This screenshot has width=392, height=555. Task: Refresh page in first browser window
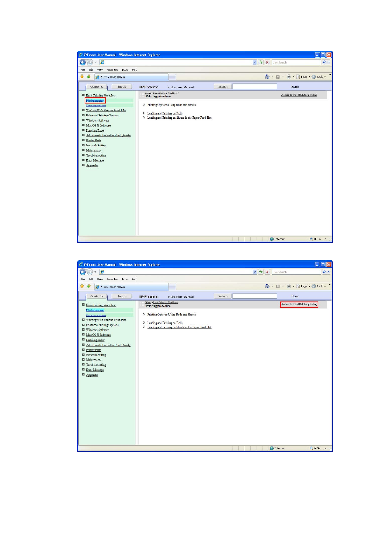pos(261,62)
